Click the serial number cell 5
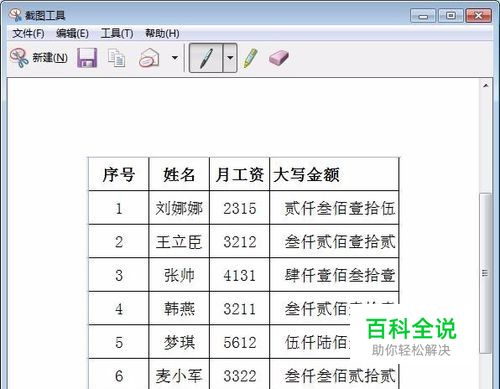Viewport: 500px width, 389px height. (119, 342)
